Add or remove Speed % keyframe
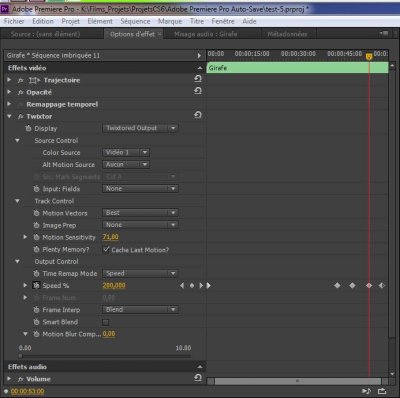 [x=192, y=286]
